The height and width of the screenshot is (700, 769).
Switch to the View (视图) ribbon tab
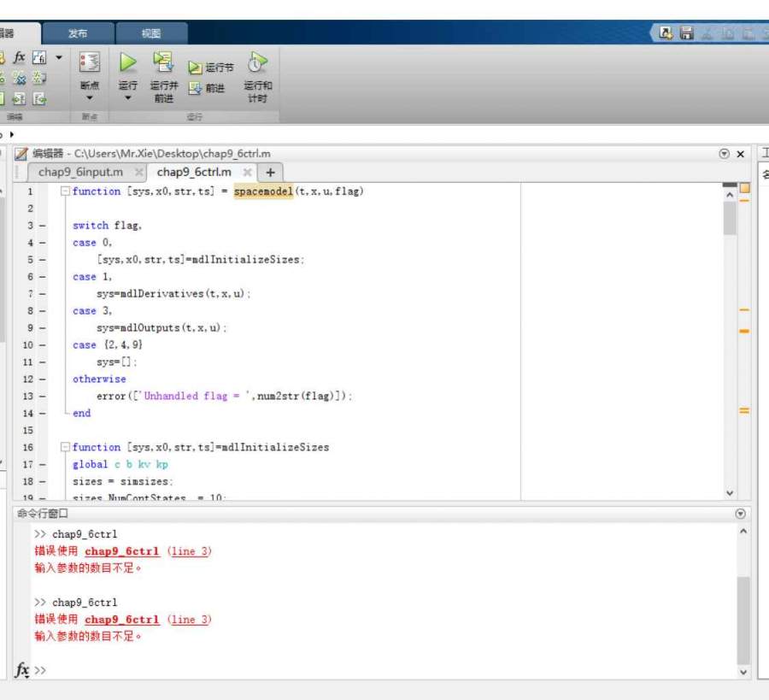click(151, 33)
